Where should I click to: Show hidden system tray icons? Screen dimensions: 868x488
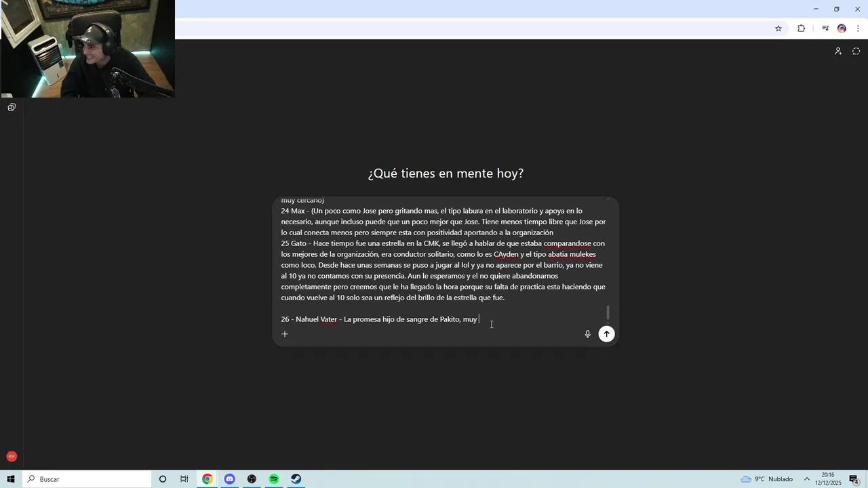(x=807, y=479)
